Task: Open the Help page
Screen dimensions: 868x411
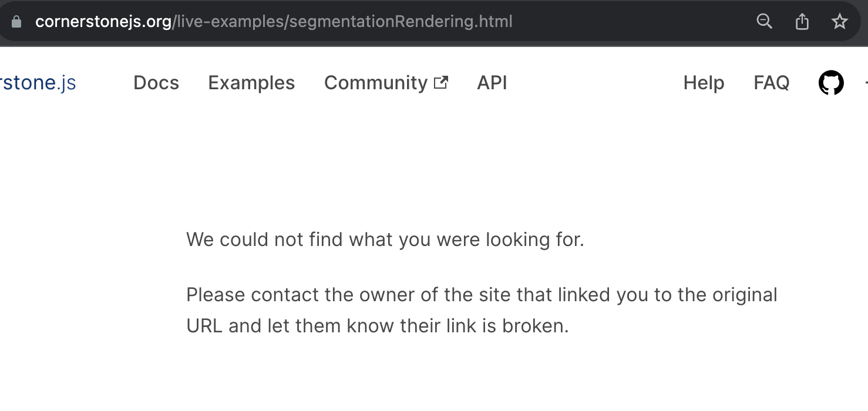Action: [703, 82]
